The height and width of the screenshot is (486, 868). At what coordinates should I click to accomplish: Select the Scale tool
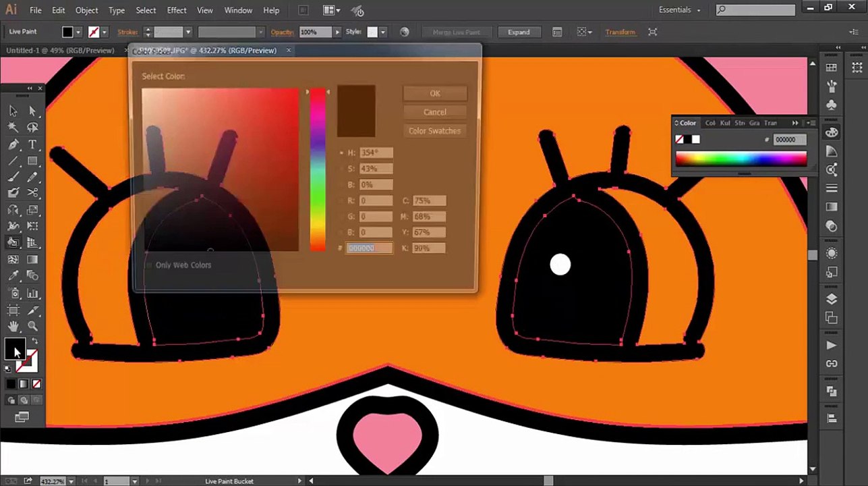click(32, 210)
